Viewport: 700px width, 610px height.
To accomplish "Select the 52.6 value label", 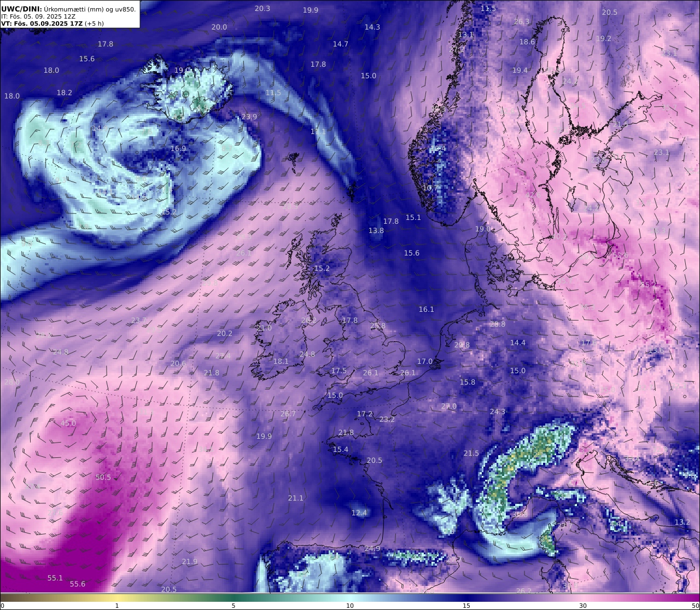I will point(621,255).
